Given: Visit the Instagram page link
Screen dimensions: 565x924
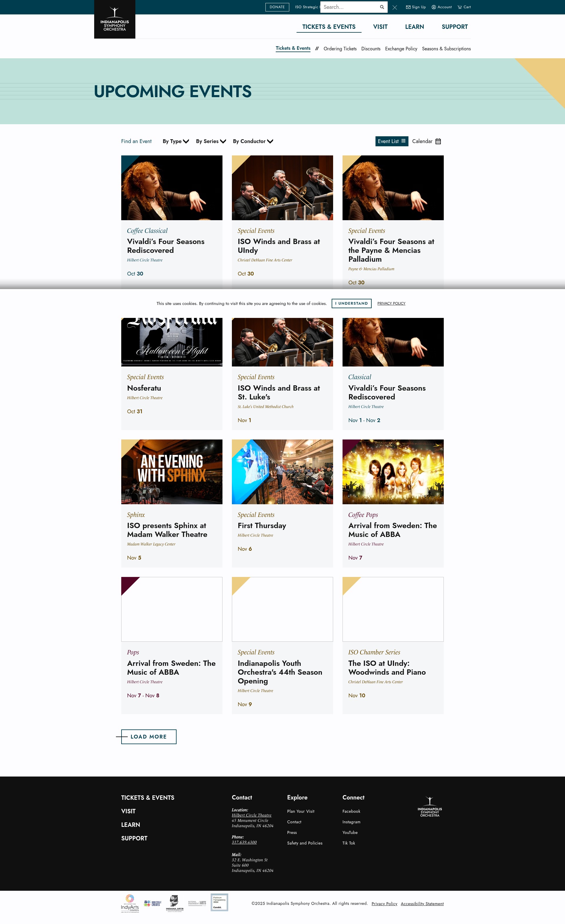Looking at the screenshot, I should coord(351,822).
